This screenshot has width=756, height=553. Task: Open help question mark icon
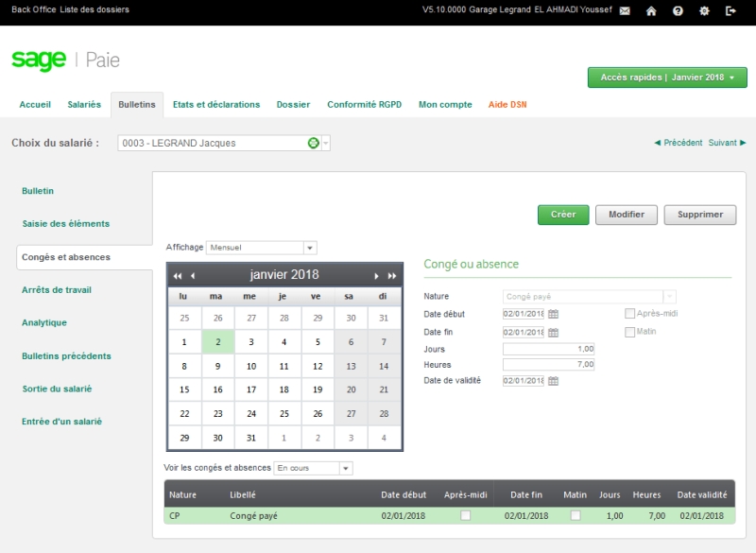click(678, 10)
